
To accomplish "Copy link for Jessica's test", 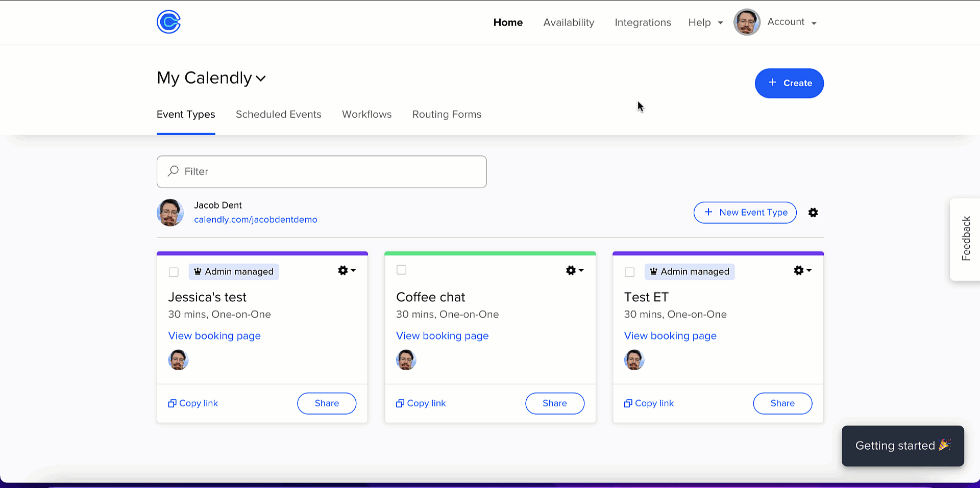I will pyautogui.click(x=193, y=403).
